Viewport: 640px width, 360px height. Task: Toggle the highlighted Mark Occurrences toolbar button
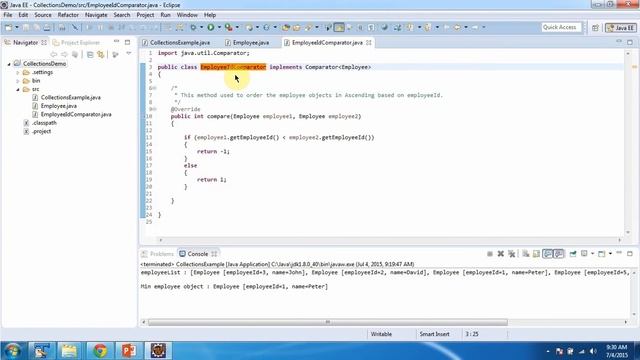339,27
